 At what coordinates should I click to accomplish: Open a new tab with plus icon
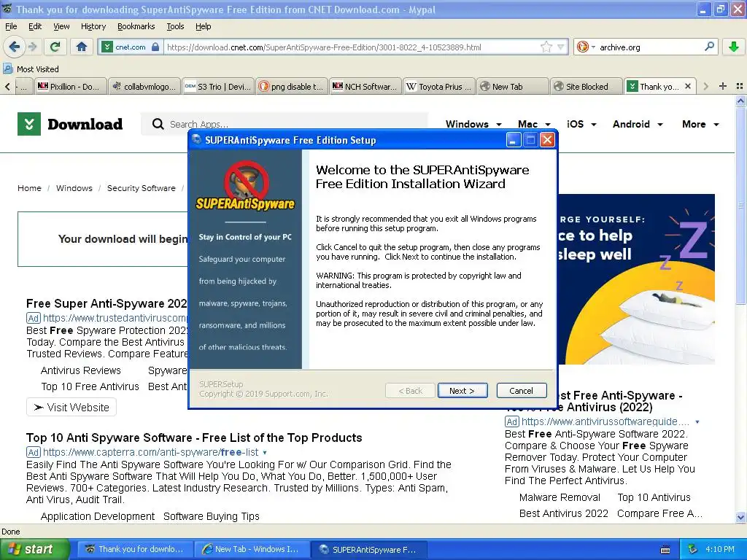coord(723,86)
